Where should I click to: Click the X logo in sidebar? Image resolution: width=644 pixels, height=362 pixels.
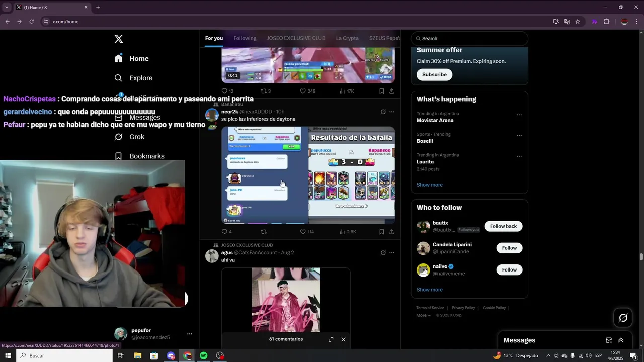pos(118,39)
